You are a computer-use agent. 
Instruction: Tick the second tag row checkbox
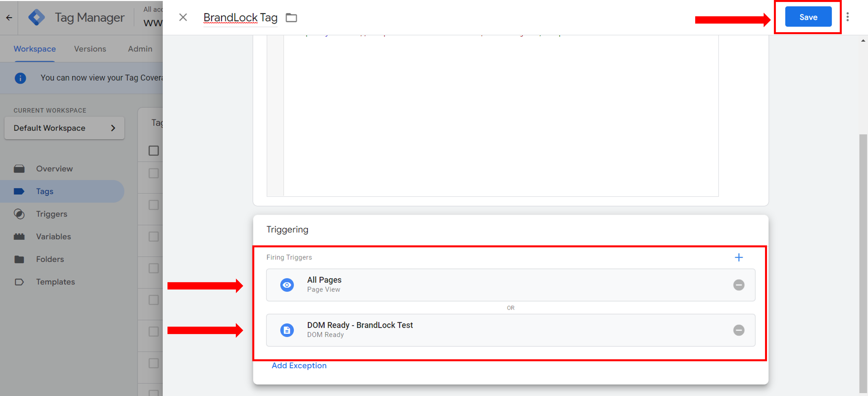(154, 205)
